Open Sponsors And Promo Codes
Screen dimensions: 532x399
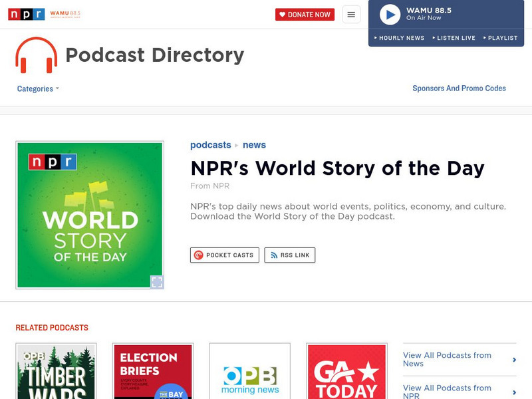pyautogui.click(x=459, y=88)
